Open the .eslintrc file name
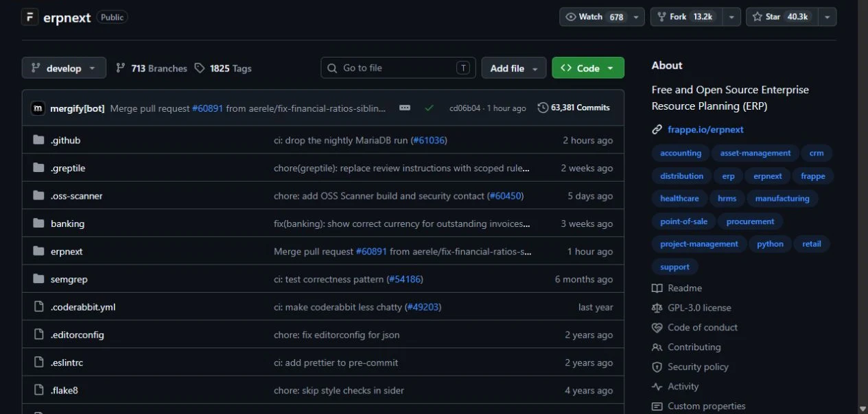 (67, 363)
